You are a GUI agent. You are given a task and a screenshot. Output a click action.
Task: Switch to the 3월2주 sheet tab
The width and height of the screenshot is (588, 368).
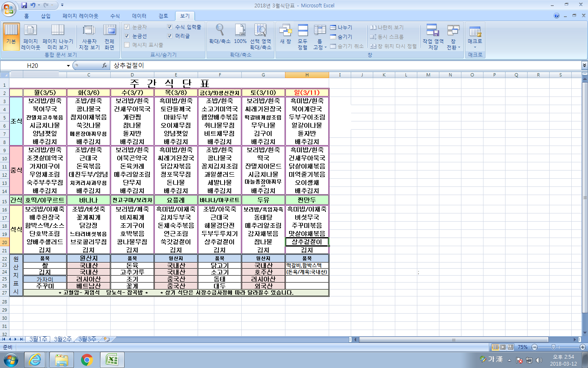pyautogui.click(x=62, y=339)
